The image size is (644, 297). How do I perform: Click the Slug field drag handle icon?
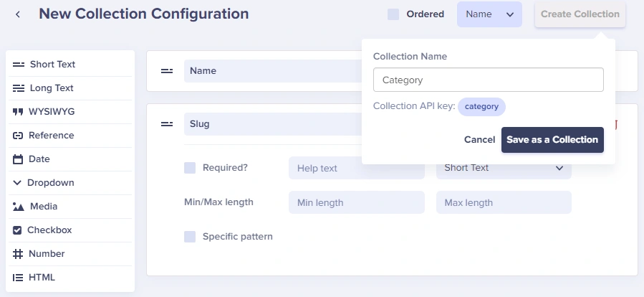click(x=167, y=124)
